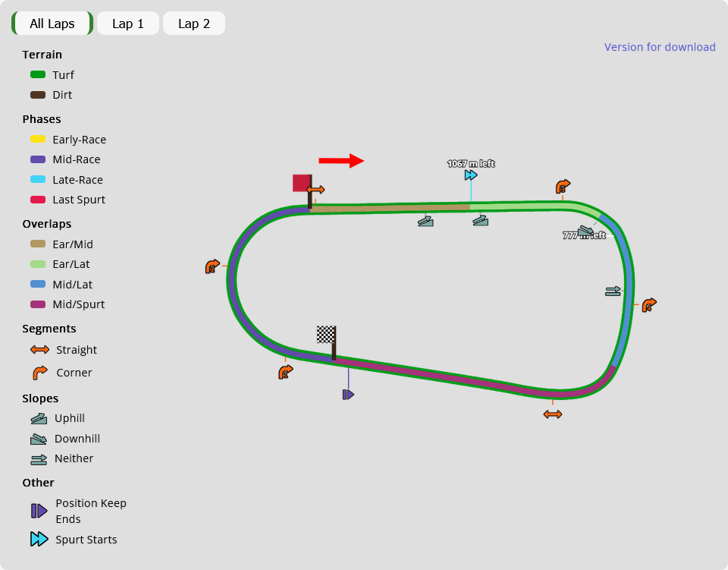Click the Segments legend heading
The height and width of the screenshot is (570, 728).
pos(49,329)
